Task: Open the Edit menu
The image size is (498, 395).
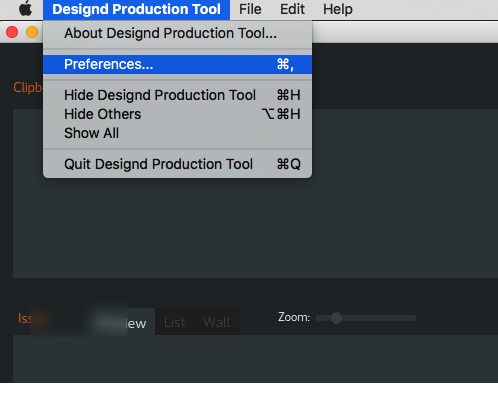Action: [x=292, y=9]
